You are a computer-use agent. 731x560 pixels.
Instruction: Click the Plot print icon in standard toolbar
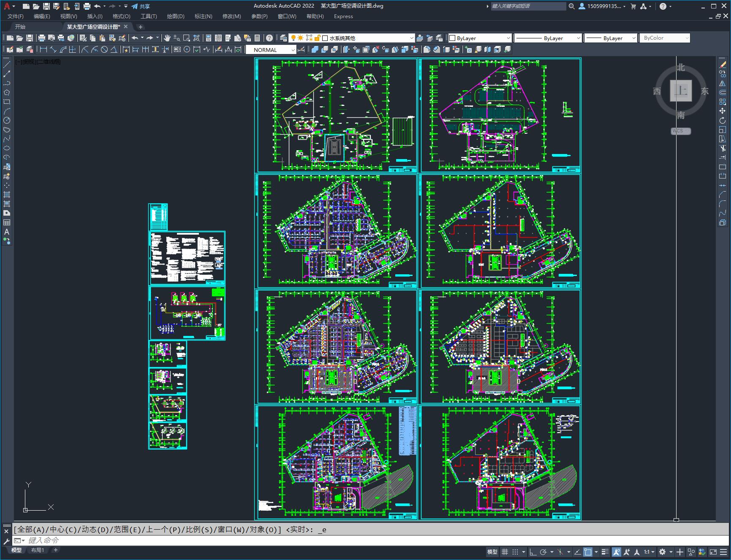(42, 38)
